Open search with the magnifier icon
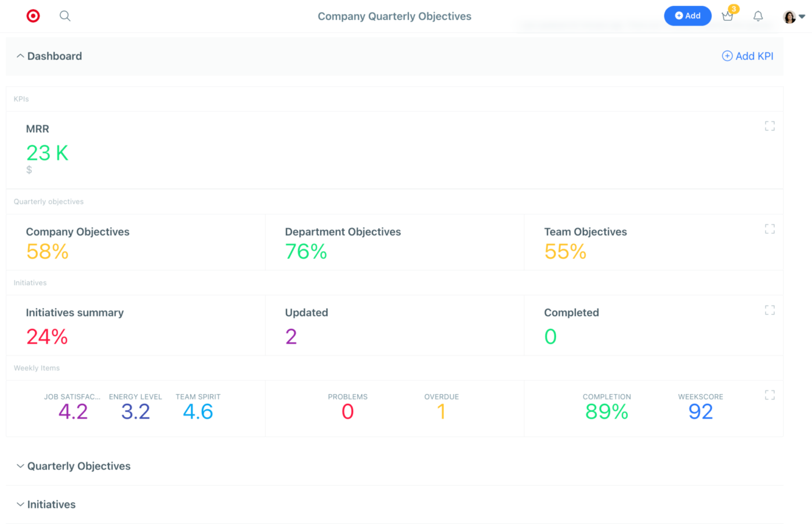Viewport: 812px width, 524px height. click(65, 16)
